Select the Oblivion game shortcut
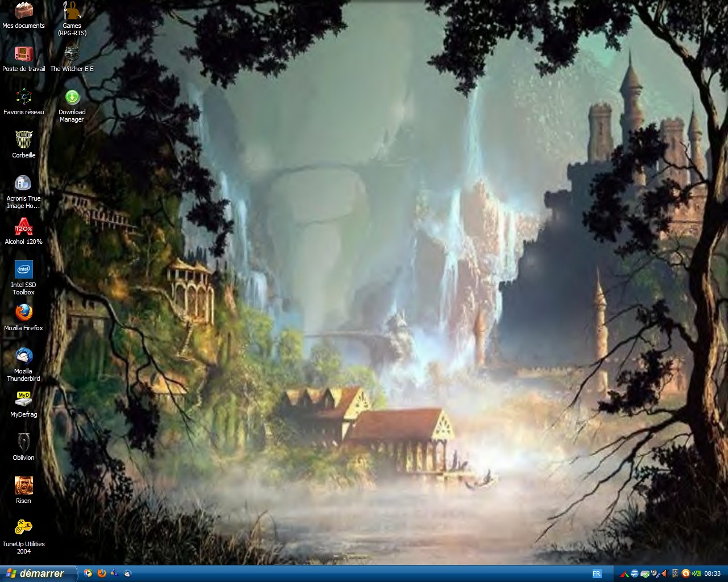 (x=23, y=447)
